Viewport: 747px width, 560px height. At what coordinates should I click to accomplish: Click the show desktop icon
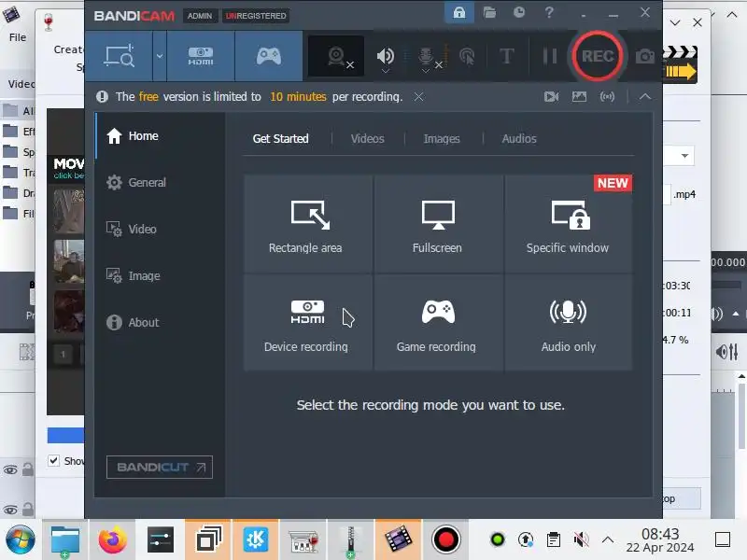722,539
